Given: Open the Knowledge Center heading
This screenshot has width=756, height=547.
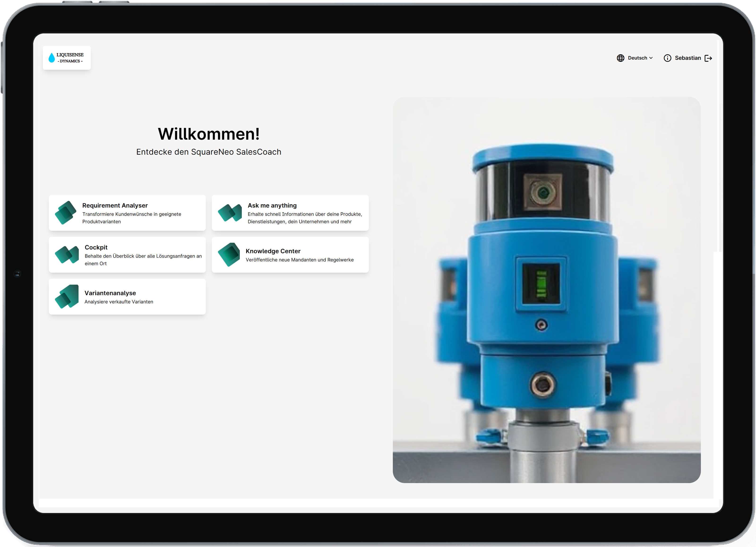Looking at the screenshot, I should tap(273, 251).
